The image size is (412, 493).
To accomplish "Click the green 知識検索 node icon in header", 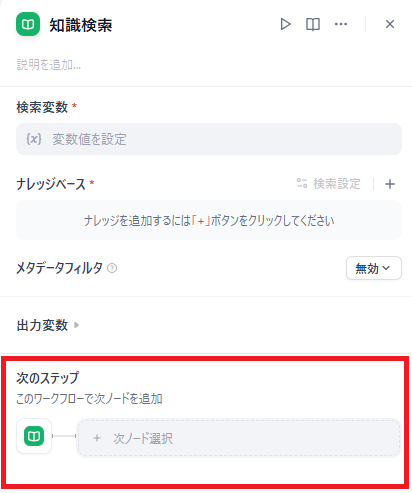I will 28,24.
